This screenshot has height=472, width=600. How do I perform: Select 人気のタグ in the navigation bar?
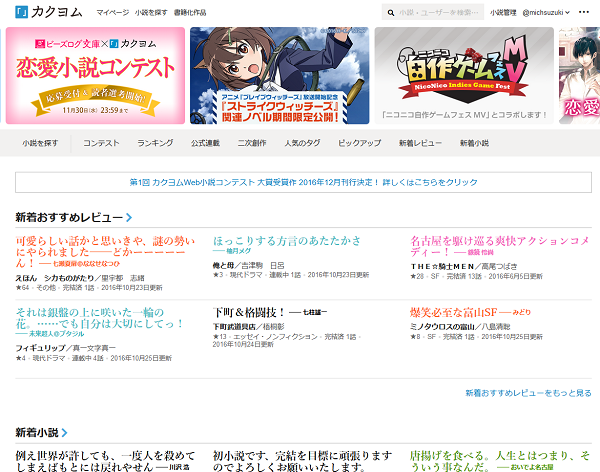pos(302,143)
